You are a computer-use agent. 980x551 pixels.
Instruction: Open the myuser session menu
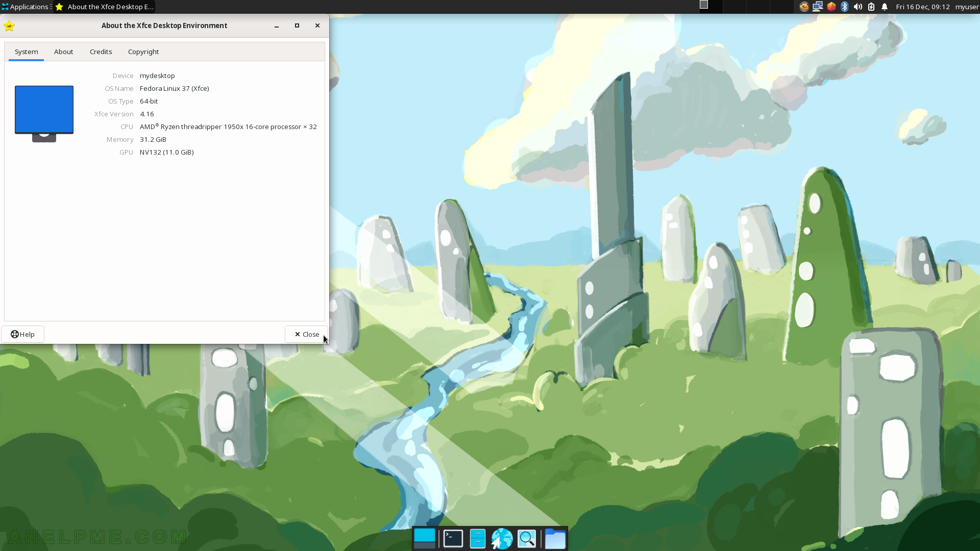pyautogui.click(x=967, y=7)
